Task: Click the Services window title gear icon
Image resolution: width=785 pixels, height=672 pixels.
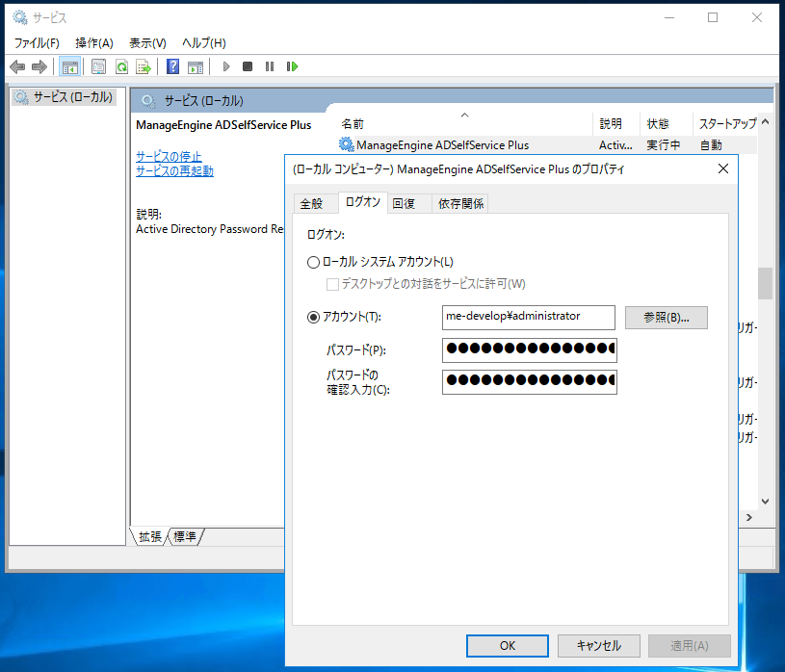Action: coord(20,17)
